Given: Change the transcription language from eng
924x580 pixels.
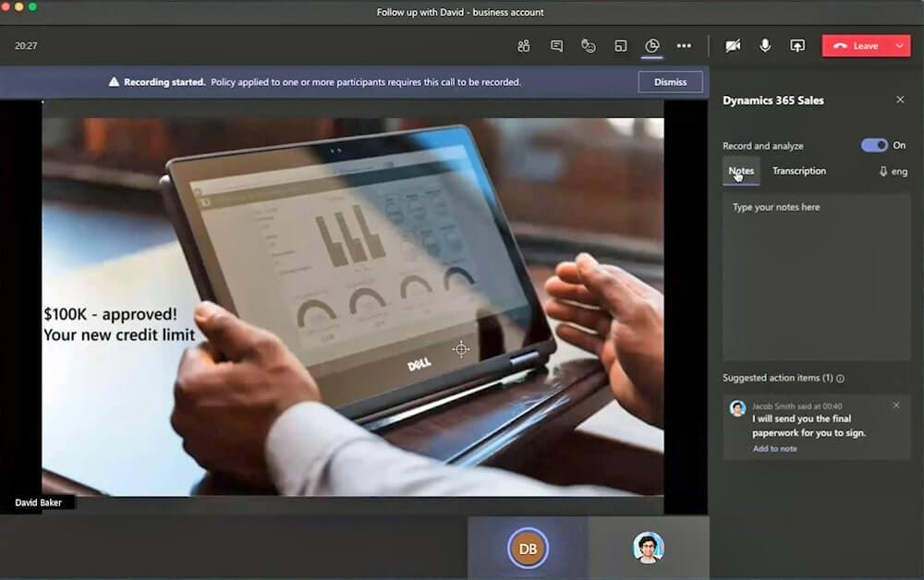Looking at the screenshot, I should (893, 172).
